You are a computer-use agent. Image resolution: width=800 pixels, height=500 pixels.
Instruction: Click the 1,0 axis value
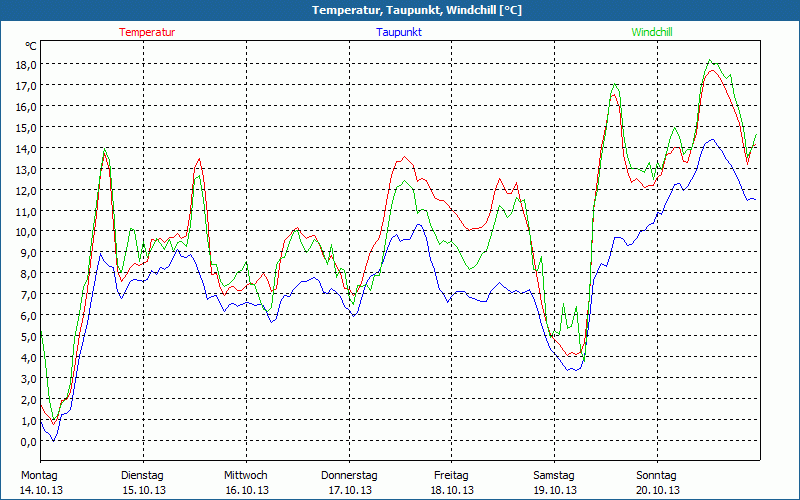(30, 421)
